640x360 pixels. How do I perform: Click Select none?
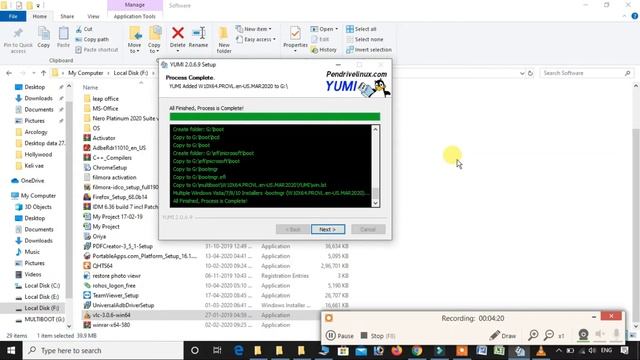click(x=364, y=39)
